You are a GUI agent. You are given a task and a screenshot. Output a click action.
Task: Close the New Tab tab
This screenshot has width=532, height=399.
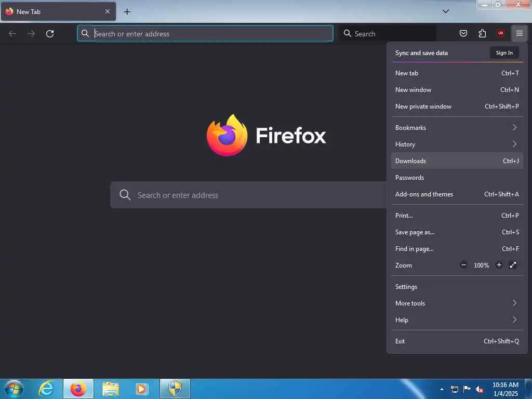point(107,11)
